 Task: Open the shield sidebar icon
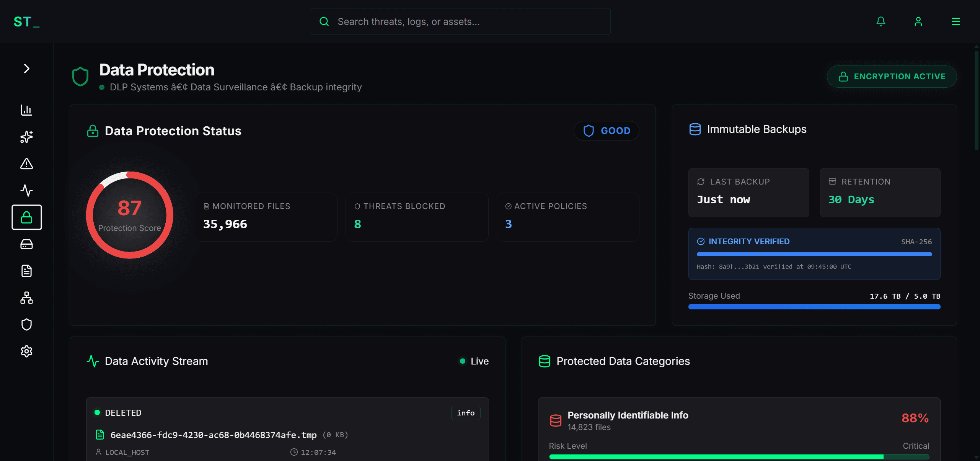click(26, 325)
